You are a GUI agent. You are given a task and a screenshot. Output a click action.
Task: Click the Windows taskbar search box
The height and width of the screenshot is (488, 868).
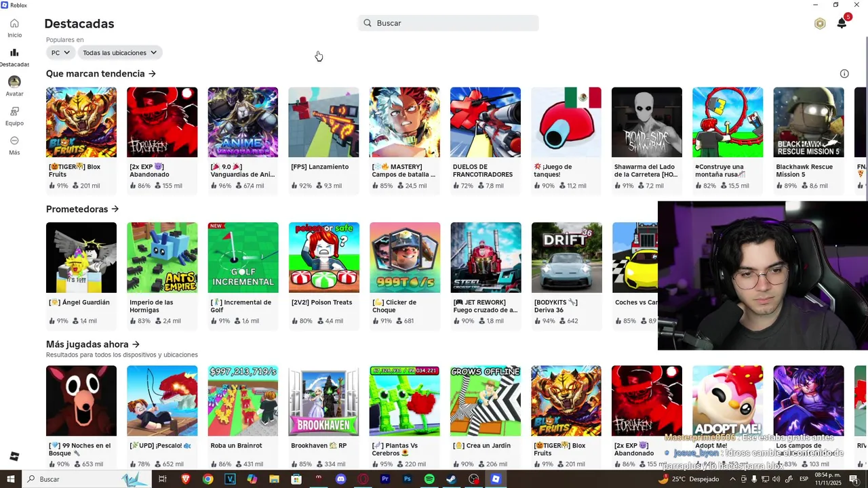click(x=87, y=479)
